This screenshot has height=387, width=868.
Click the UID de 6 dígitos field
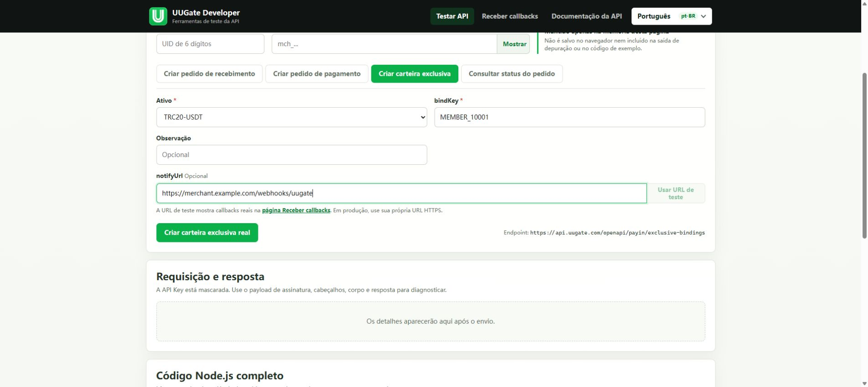pyautogui.click(x=210, y=44)
